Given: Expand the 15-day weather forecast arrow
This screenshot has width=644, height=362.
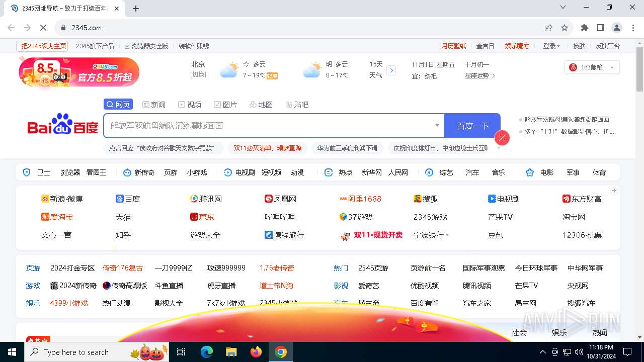Looking at the screenshot, I should pyautogui.click(x=391, y=70).
